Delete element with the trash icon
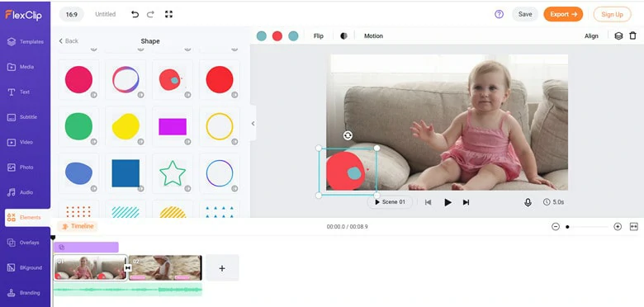644x307 pixels. click(x=632, y=36)
